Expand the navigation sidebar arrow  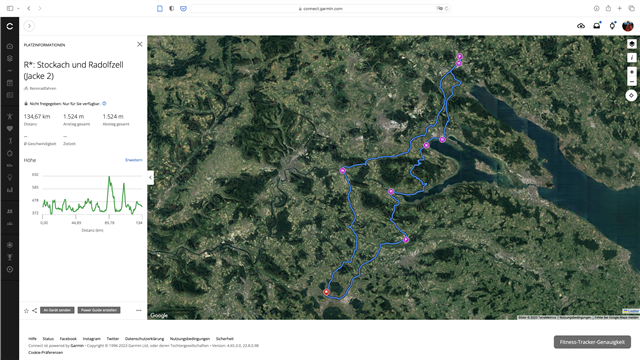(x=29, y=26)
